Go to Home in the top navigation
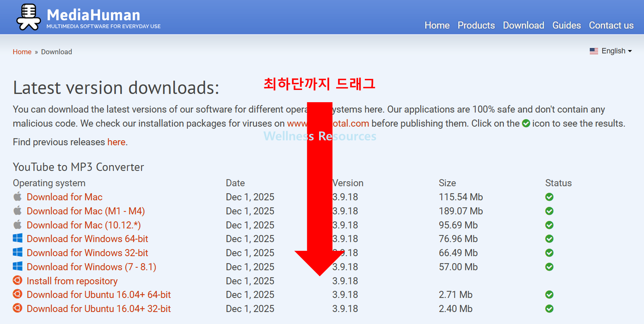644x324 pixels. pos(437,25)
